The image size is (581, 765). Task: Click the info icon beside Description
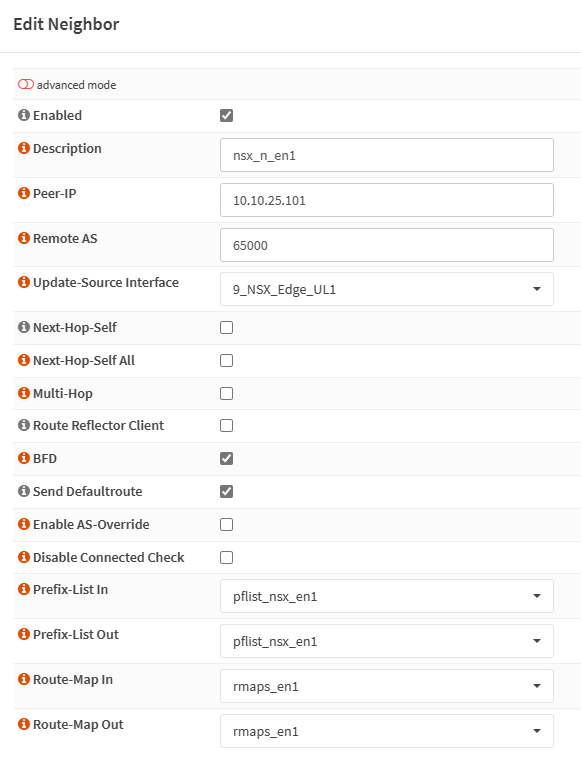24,148
